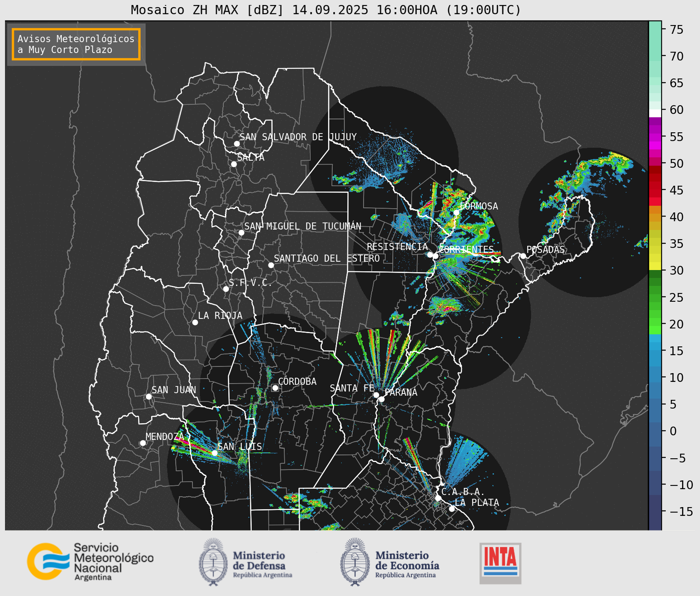Select the San Juan city marker dot
The width and height of the screenshot is (700, 596).
tap(149, 396)
